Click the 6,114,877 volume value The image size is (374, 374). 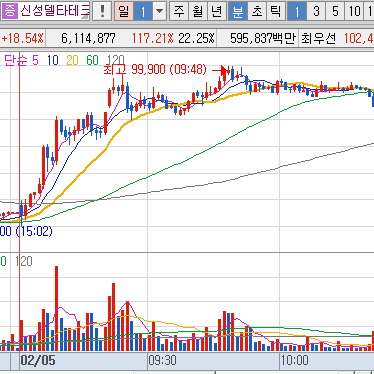click(x=88, y=39)
